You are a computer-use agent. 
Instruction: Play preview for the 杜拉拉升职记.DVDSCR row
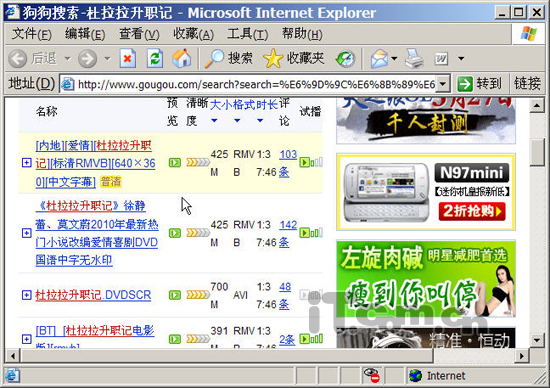pos(175,295)
